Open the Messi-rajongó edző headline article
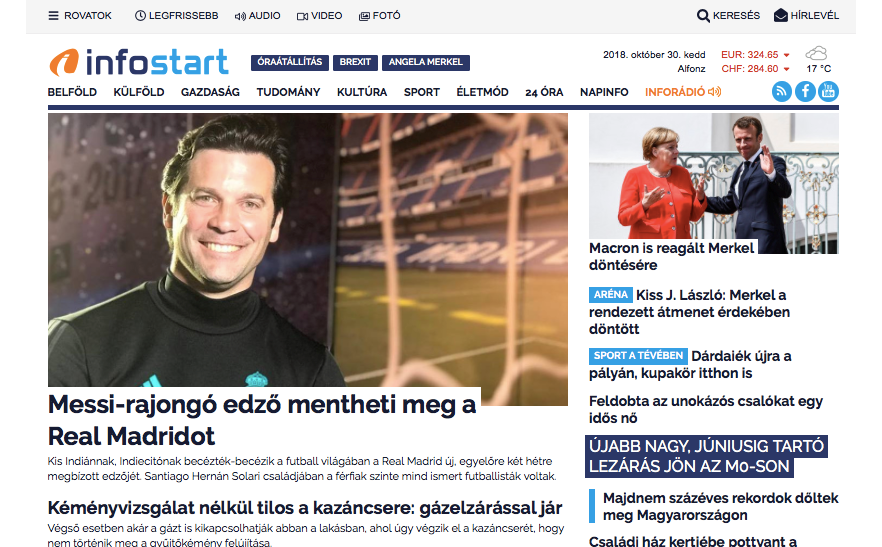882x547 pixels. pos(262,420)
